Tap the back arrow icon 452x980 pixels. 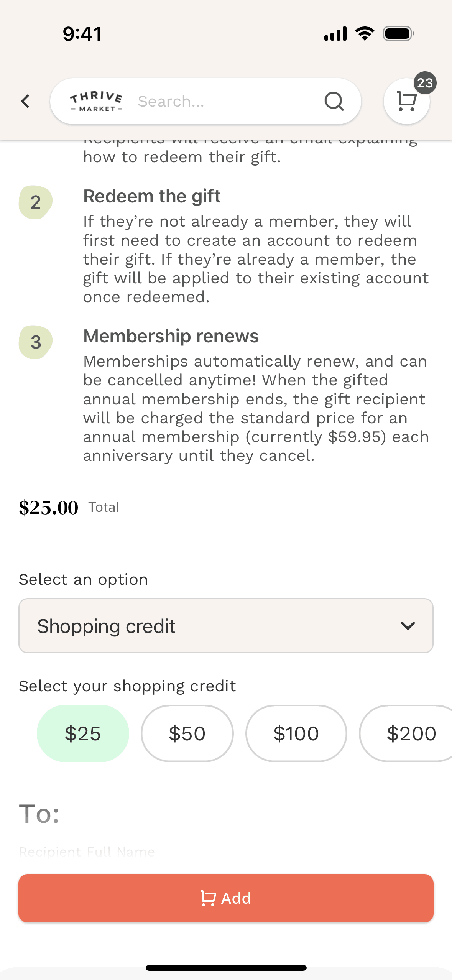click(25, 102)
